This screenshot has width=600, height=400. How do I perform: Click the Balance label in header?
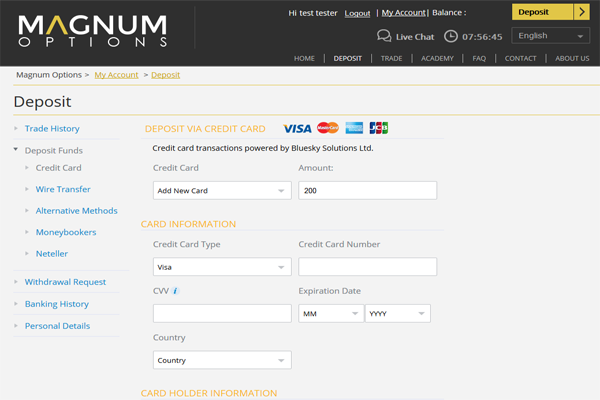(x=449, y=13)
